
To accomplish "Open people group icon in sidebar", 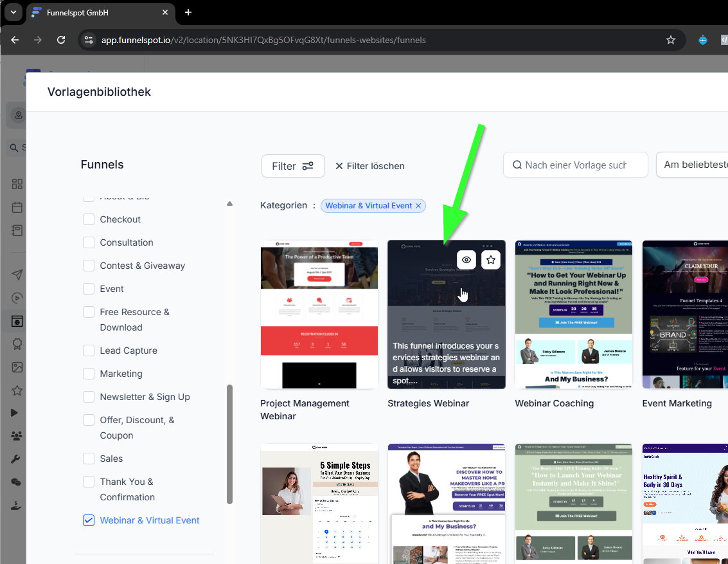I will (16, 436).
